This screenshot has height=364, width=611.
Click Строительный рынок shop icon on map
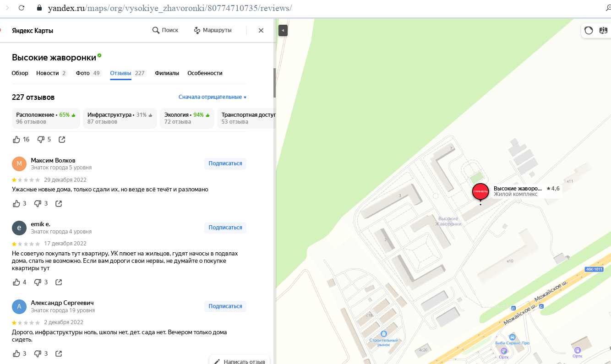(x=383, y=334)
